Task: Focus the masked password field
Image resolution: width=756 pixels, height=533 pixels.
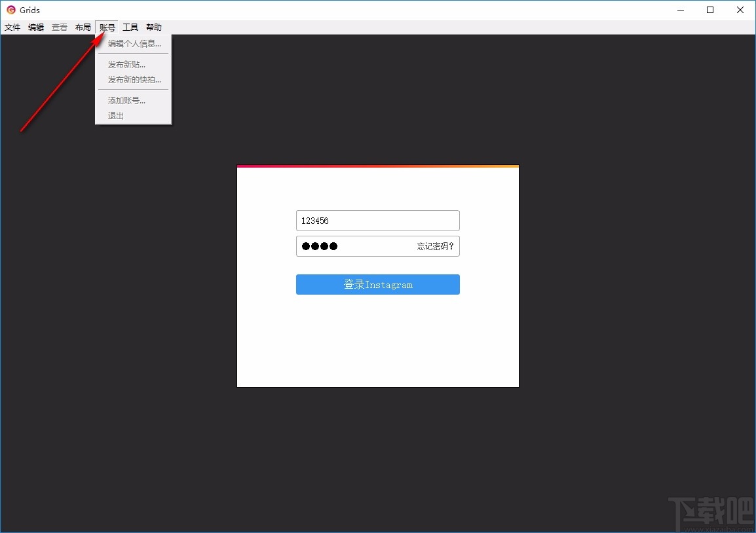Action: [377, 246]
